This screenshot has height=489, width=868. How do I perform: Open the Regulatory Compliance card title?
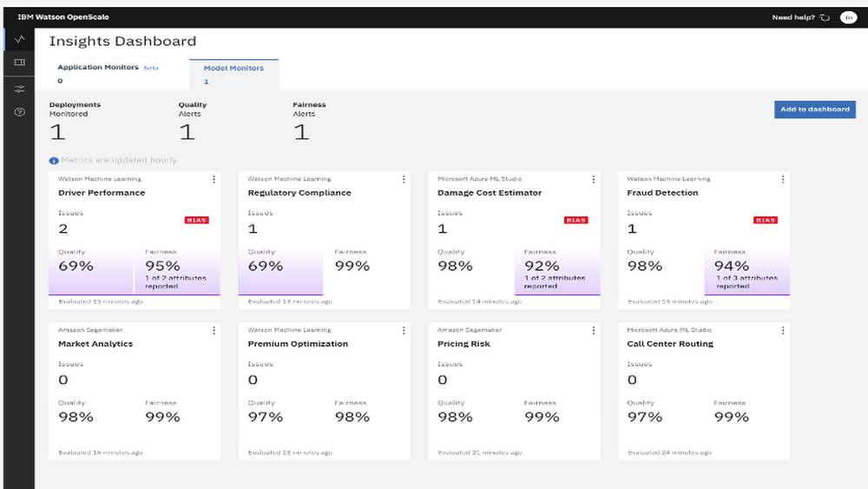tap(299, 193)
